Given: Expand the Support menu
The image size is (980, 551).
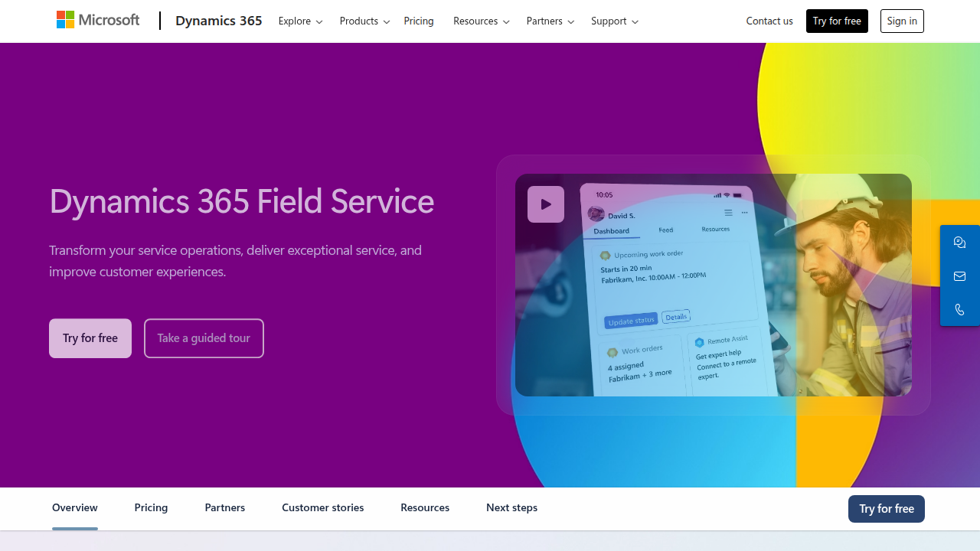Looking at the screenshot, I should [x=614, y=21].
